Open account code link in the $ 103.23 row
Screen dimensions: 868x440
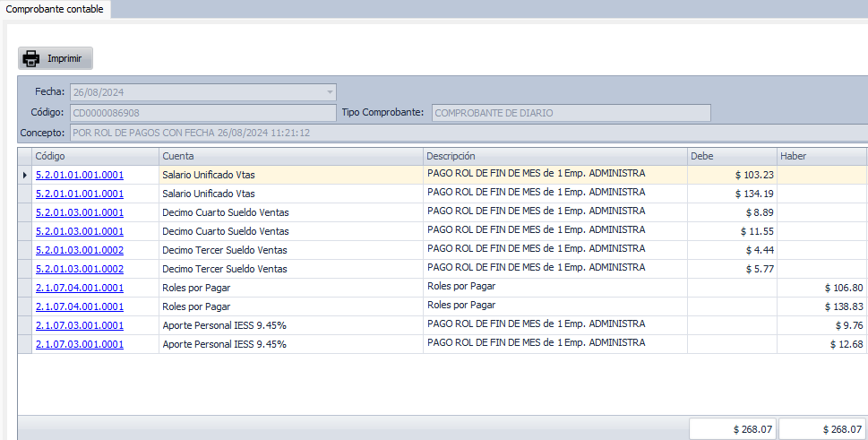(x=80, y=176)
